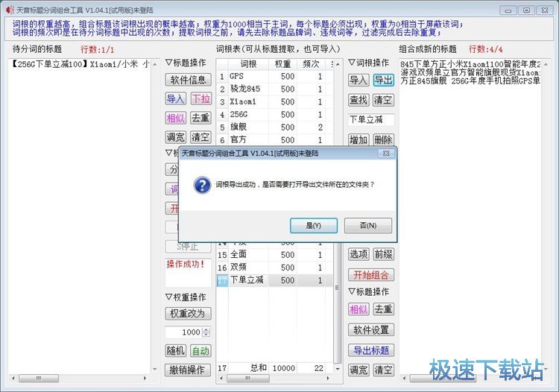Select the 官方 word root row
This screenshot has width=559, height=392.
275,139
